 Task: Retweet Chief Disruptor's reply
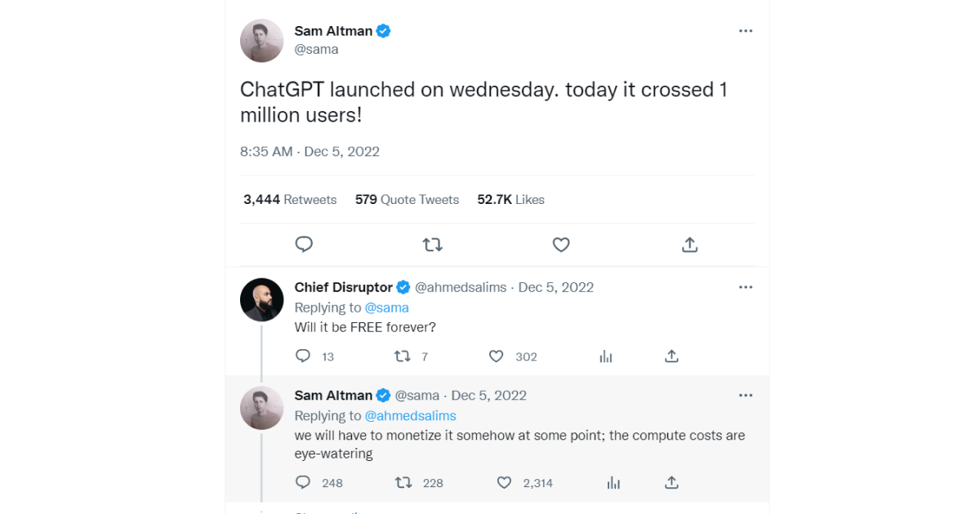(403, 356)
